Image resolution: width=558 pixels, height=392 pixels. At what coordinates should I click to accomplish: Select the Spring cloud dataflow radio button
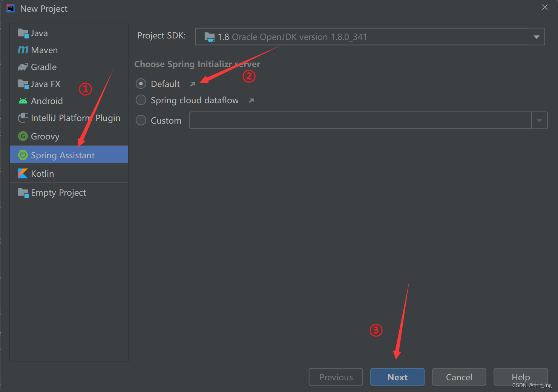pos(141,100)
